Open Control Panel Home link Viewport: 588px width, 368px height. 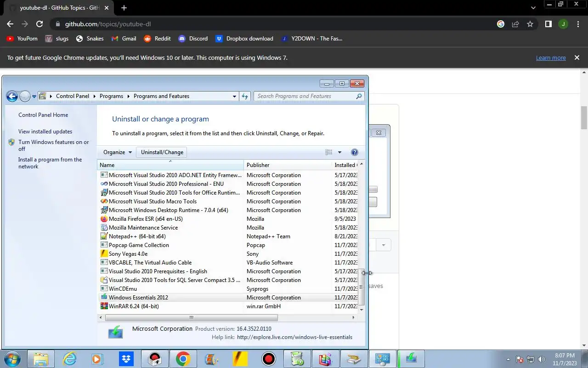point(43,115)
